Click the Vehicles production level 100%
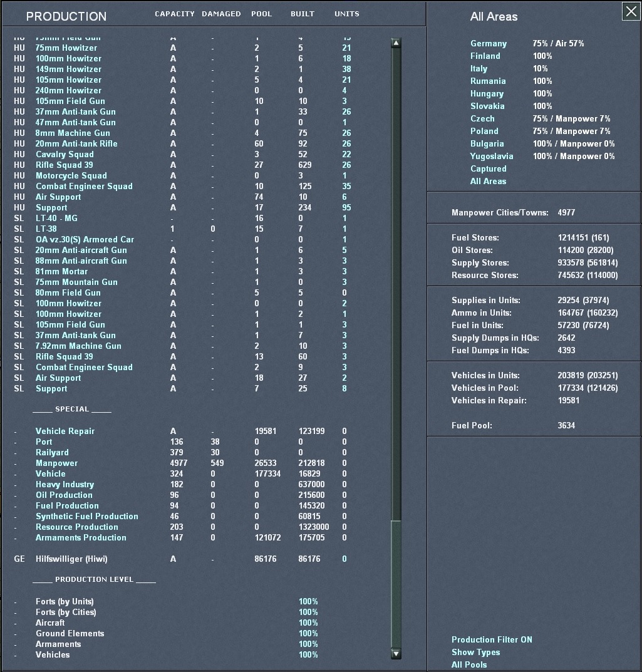This screenshot has height=672, width=642. tap(308, 655)
